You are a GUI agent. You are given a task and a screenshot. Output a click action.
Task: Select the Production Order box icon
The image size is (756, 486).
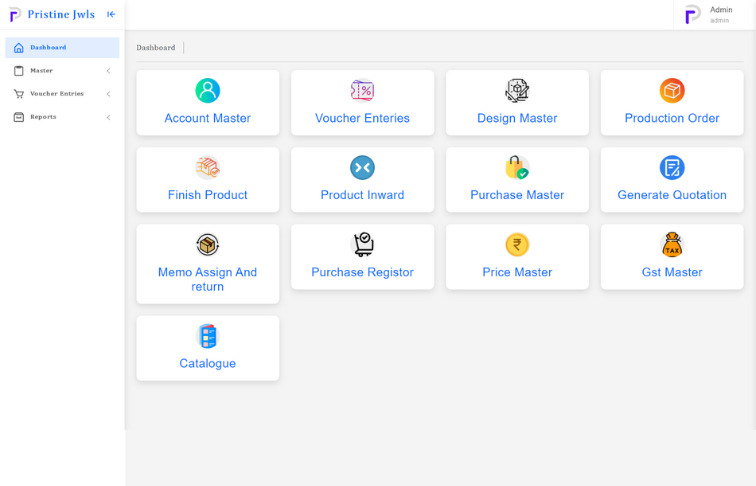672,90
